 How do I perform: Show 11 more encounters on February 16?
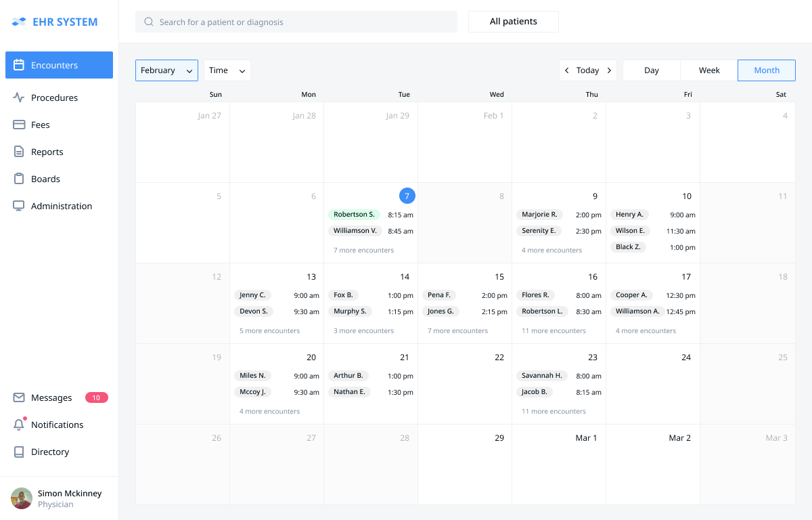click(554, 330)
